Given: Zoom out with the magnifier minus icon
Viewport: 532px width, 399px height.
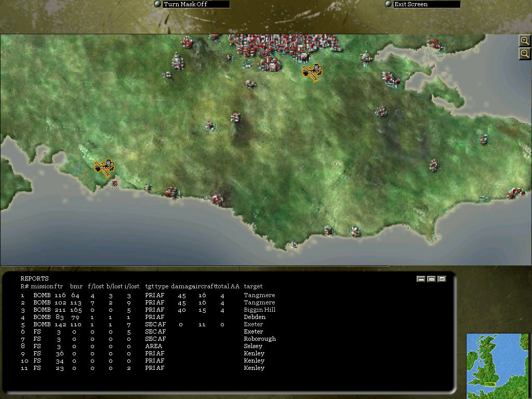Looking at the screenshot, I should point(525,54).
